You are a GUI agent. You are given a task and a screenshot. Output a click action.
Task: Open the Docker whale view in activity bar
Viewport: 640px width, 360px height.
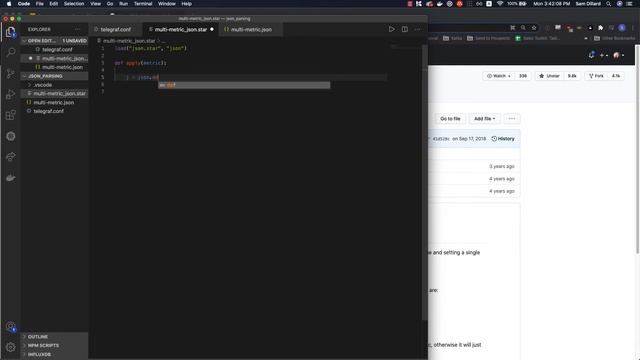(11, 178)
